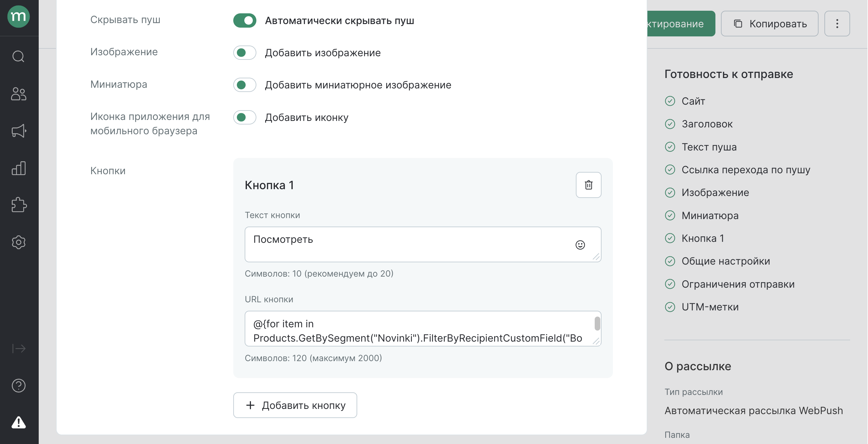Click the warning triangle icon

(x=19, y=422)
